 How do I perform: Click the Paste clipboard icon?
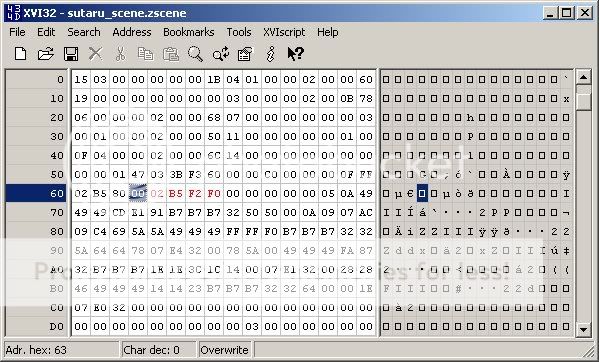click(171, 54)
